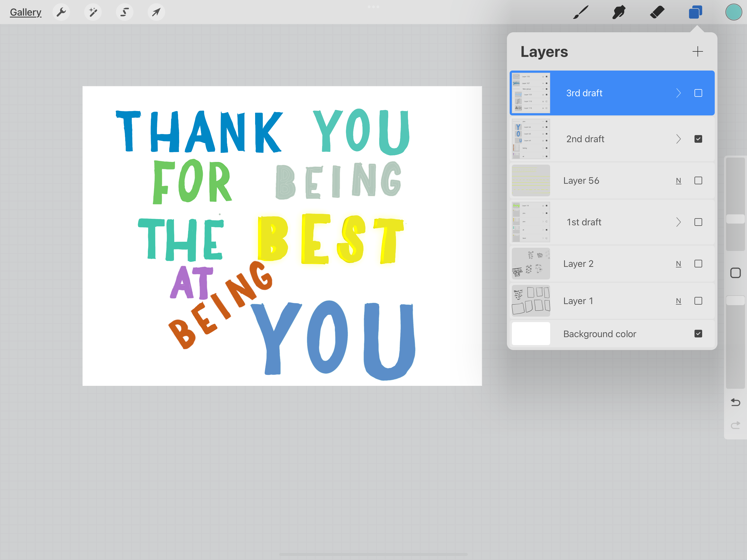Activate the Transform arrow tool
The height and width of the screenshot is (560, 747).
pyautogui.click(x=156, y=12)
